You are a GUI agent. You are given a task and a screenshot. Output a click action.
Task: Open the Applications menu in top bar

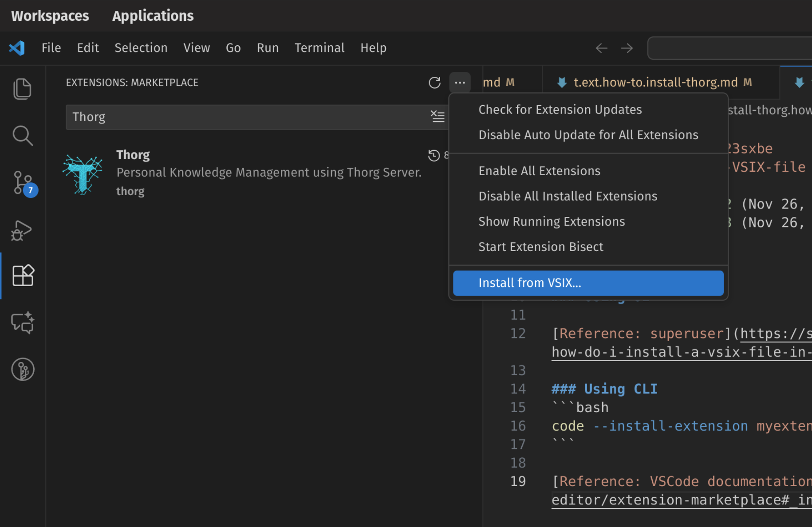(x=153, y=16)
